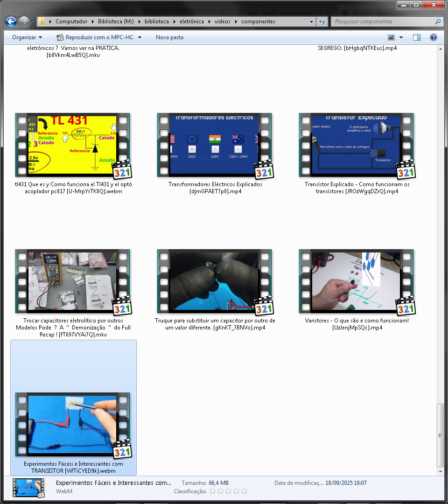Click file name tl431 Que es y Como funciona
This screenshot has height=504, width=448.
coord(73,188)
